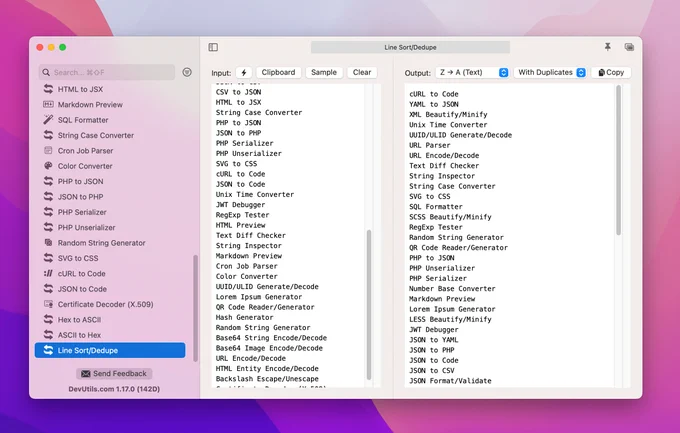Clear the input text area
The image size is (680, 433).
pyautogui.click(x=362, y=72)
